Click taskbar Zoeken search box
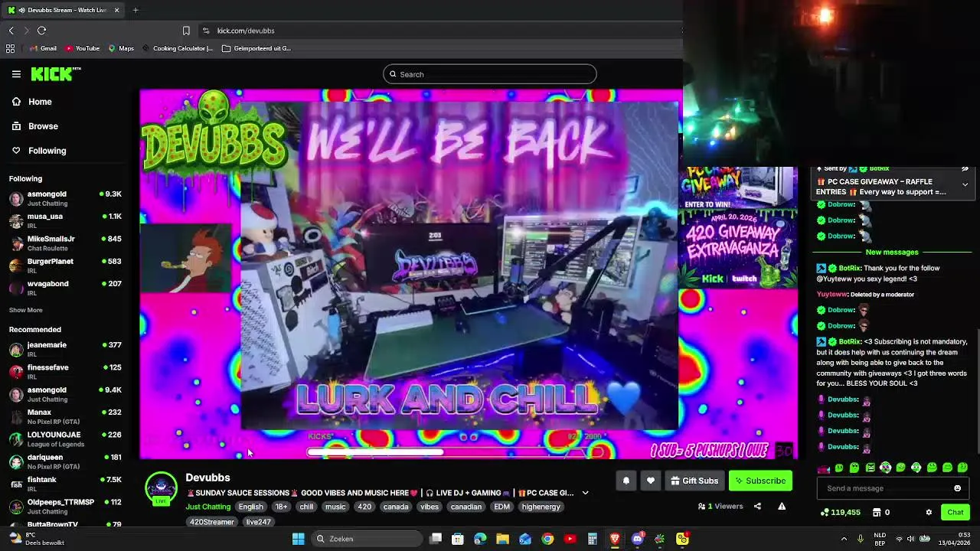The width and height of the screenshot is (980, 551). coord(367,539)
